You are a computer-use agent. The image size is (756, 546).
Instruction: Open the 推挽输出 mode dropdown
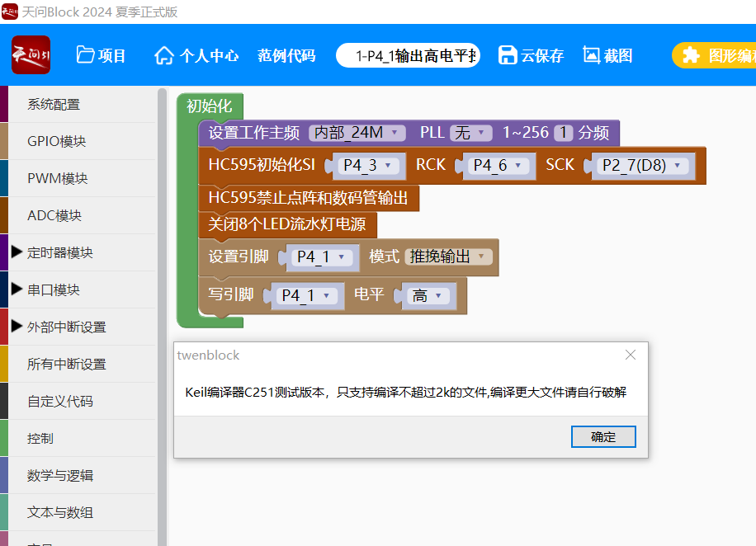[x=448, y=257]
